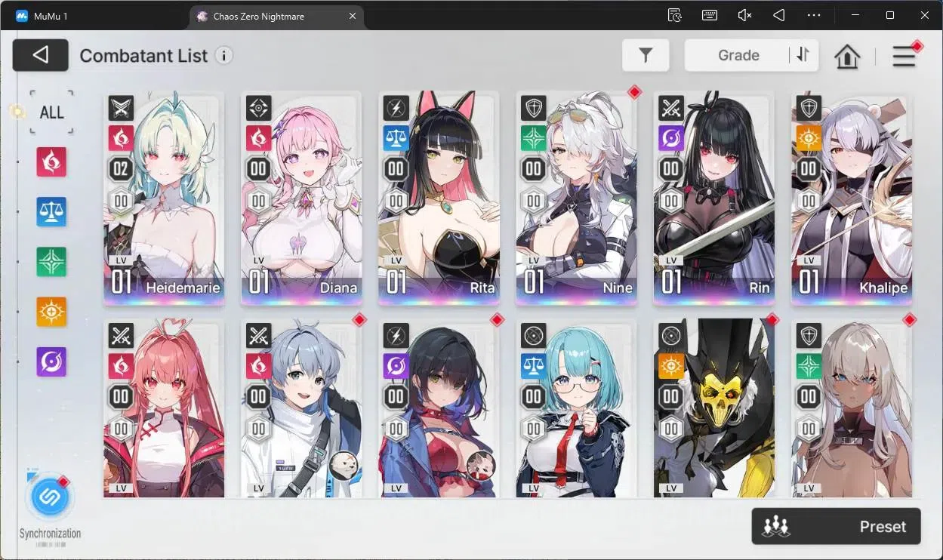Filter by green star attribute
The height and width of the screenshot is (560, 943).
click(52, 262)
